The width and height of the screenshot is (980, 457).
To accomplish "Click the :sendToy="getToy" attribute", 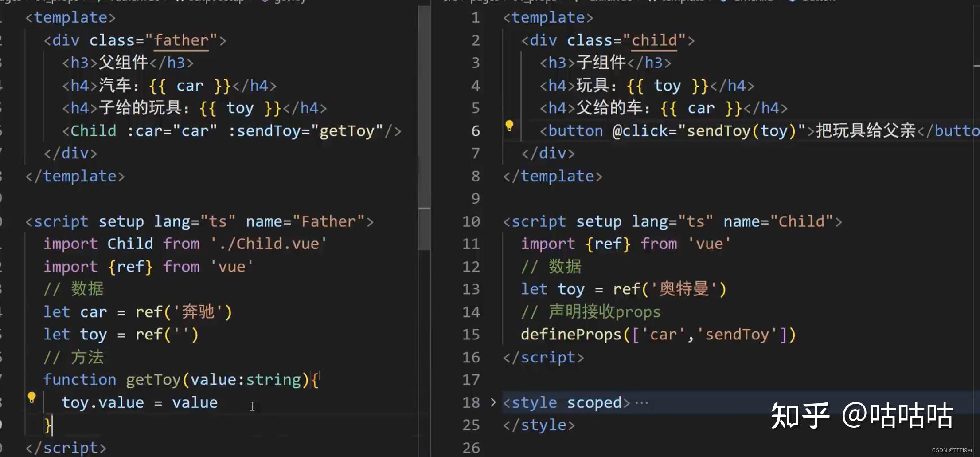I will (x=305, y=131).
